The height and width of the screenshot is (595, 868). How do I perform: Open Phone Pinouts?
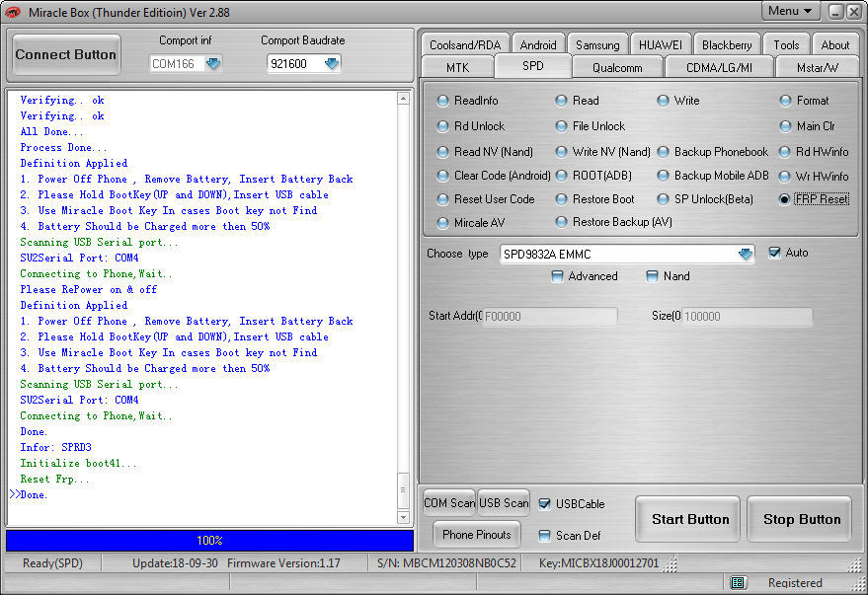pos(477,534)
